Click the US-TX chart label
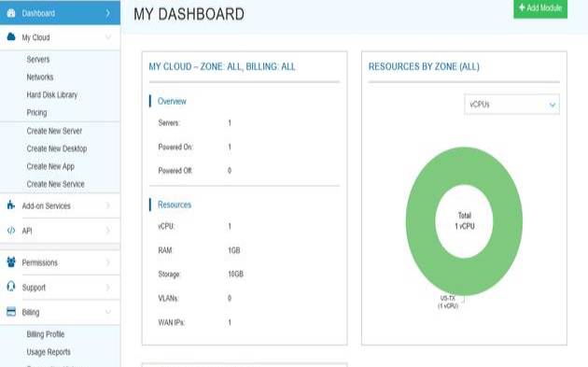Viewport: 588px width, 367px height. (x=448, y=302)
